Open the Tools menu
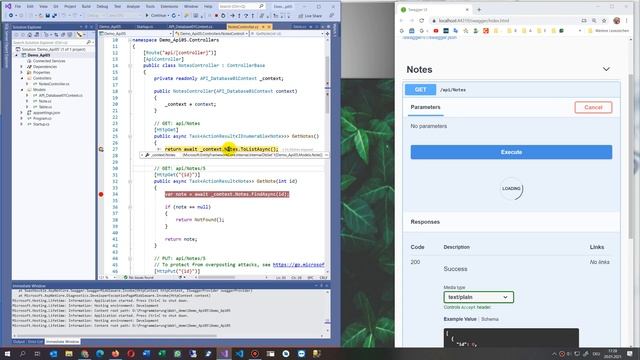640x360 pixels. coord(150,7)
